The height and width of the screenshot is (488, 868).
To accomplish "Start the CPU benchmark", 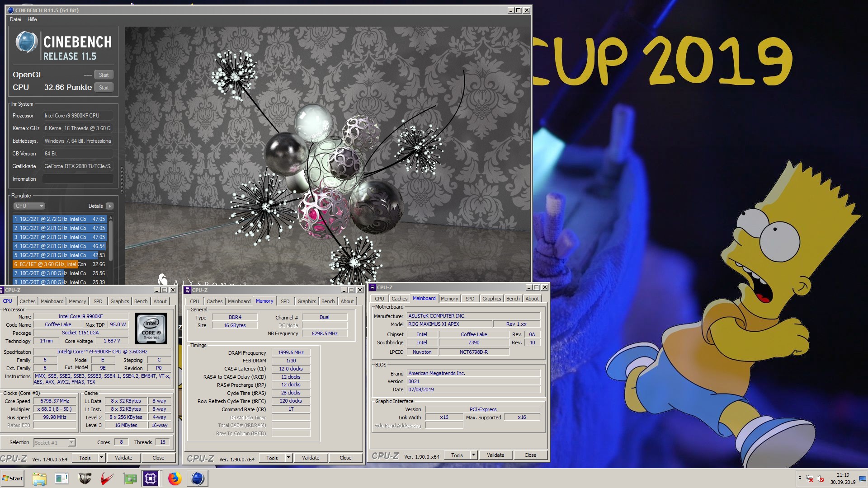I will coord(104,88).
